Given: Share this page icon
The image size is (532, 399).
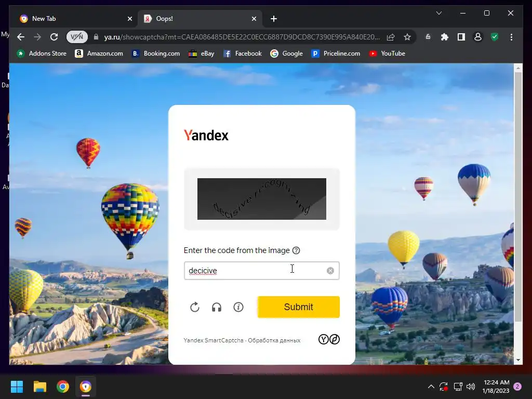Looking at the screenshot, I should click(x=391, y=37).
